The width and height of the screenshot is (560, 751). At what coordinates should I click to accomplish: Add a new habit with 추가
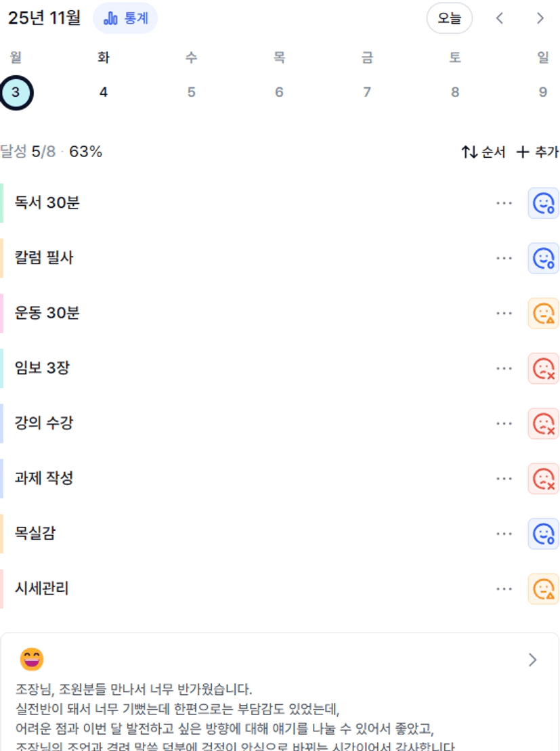pos(538,152)
